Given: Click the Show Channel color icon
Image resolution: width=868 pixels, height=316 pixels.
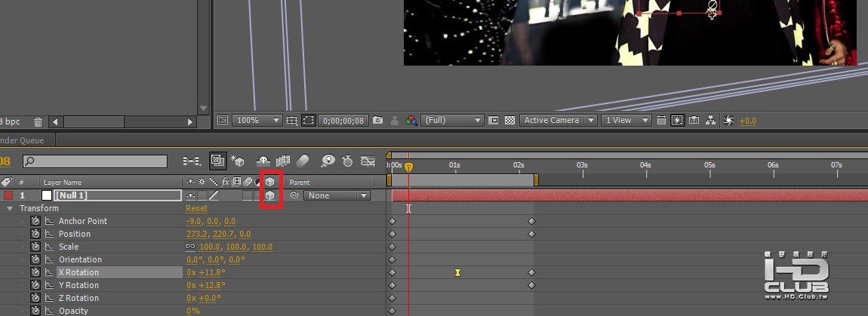Looking at the screenshot, I should (411, 120).
